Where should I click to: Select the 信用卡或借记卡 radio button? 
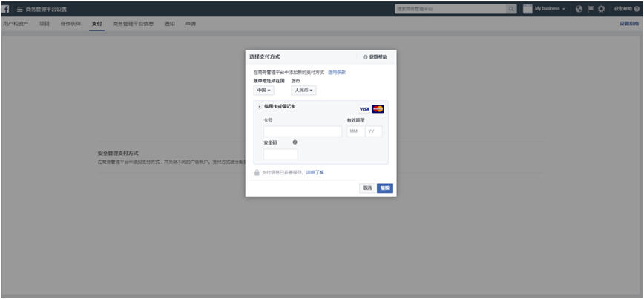[260, 107]
